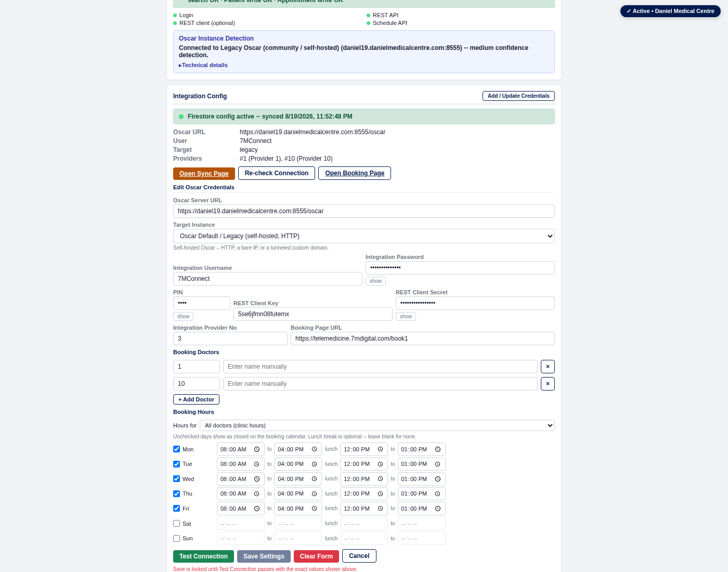Uncheck the Mon booking day

click(177, 449)
